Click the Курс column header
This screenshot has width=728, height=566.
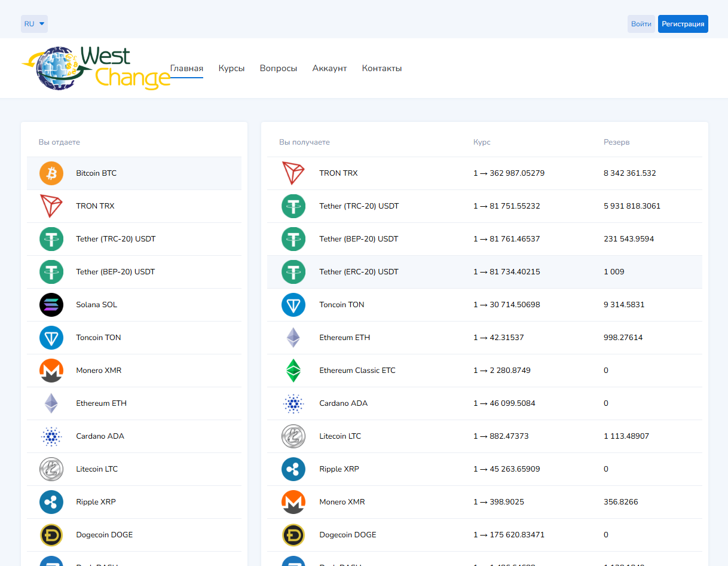[x=482, y=142]
